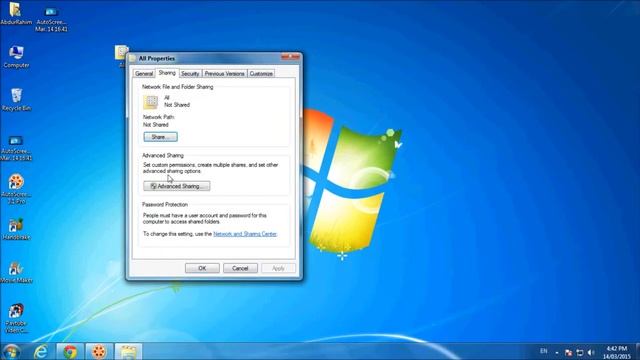
Task: Open the orange recorder app in taskbar
Action: (x=99, y=351)
